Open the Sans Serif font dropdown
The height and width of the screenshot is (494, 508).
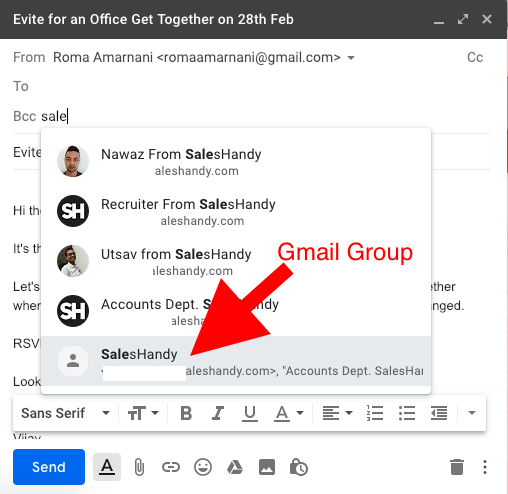[65, 413]
